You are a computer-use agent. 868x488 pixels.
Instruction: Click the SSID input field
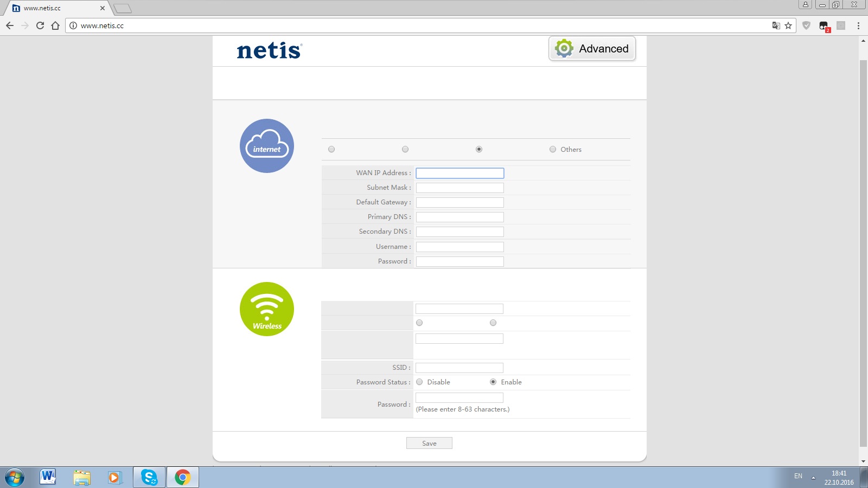[459, 368]
